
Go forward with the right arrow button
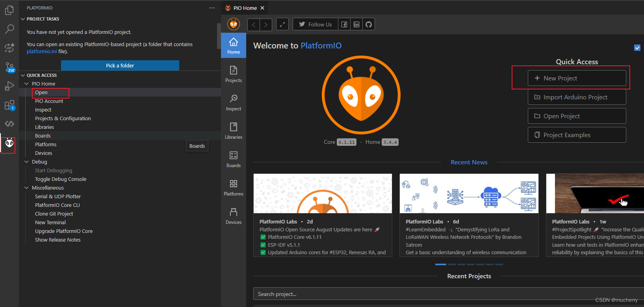pos(266,24)
